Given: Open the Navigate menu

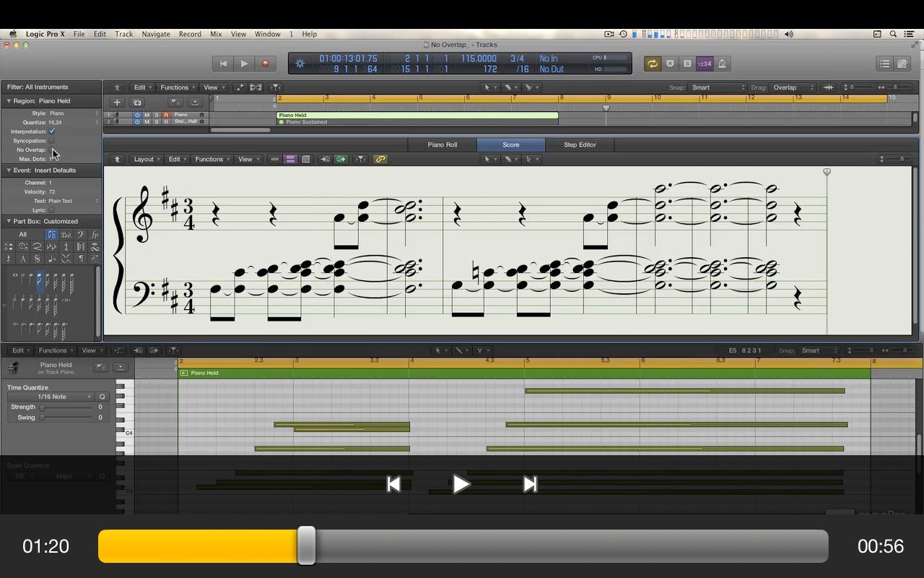Looking at the screenshot, I should click(155, 34).
